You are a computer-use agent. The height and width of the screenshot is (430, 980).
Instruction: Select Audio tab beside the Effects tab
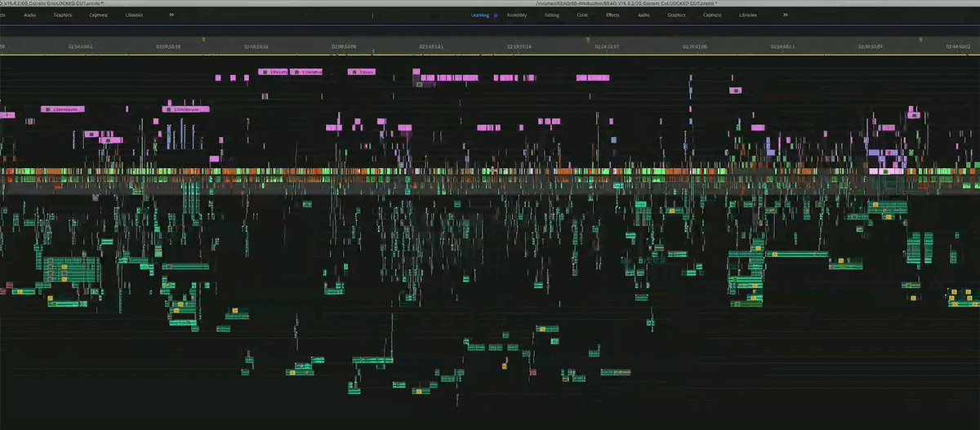click(x=644, y=15)
